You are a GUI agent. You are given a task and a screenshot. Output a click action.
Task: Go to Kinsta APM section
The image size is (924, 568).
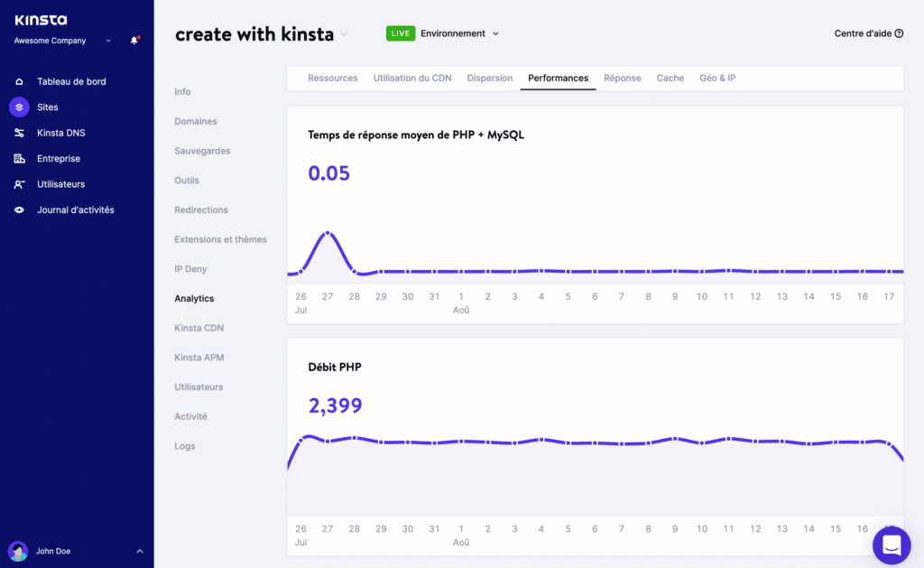[199, 358]
